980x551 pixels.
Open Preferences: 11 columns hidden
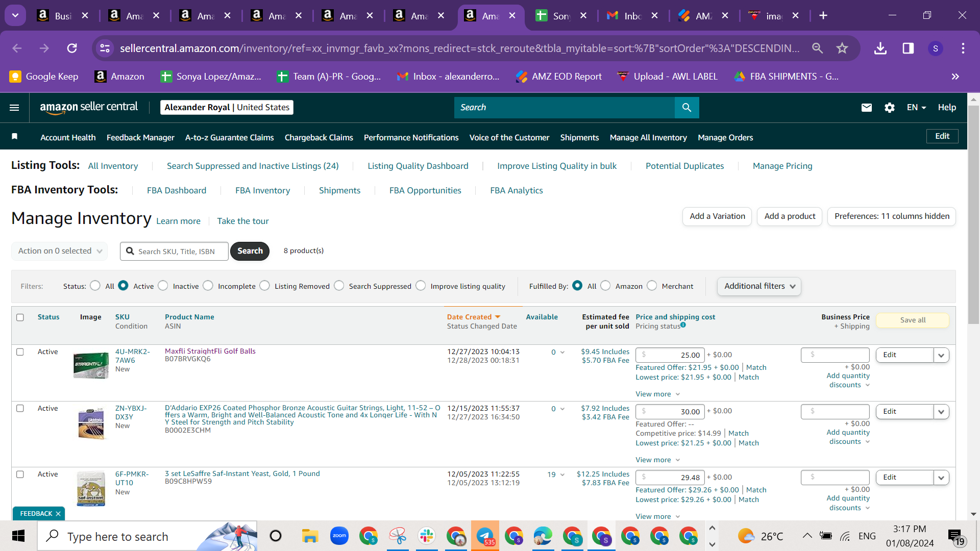pos(892,216)
